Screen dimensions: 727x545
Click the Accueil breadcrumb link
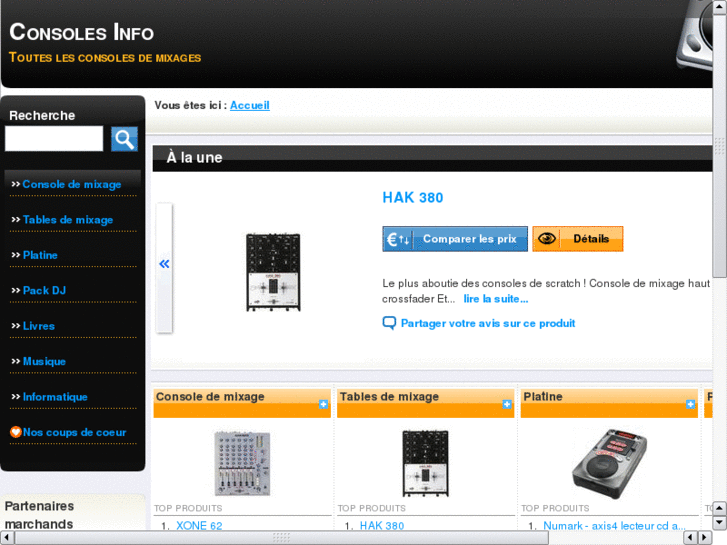click(x=249, y=105)
